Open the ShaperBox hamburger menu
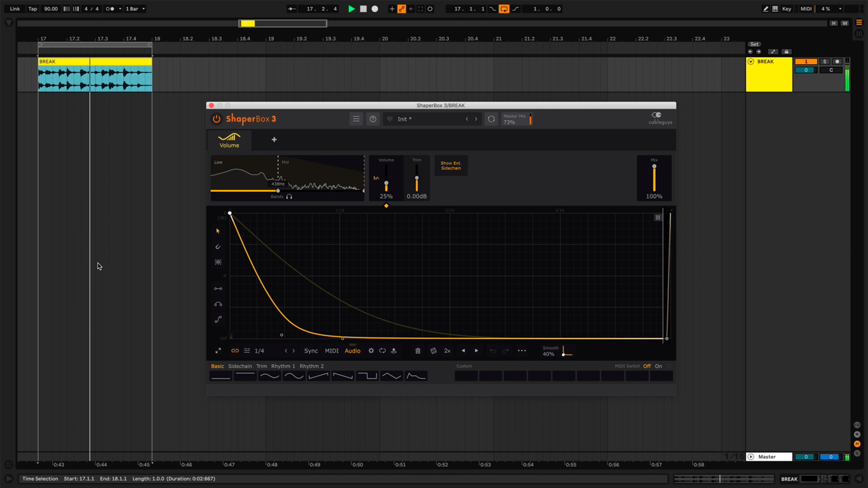The height and width of the screenshot is (488, 868). point(356,119)
